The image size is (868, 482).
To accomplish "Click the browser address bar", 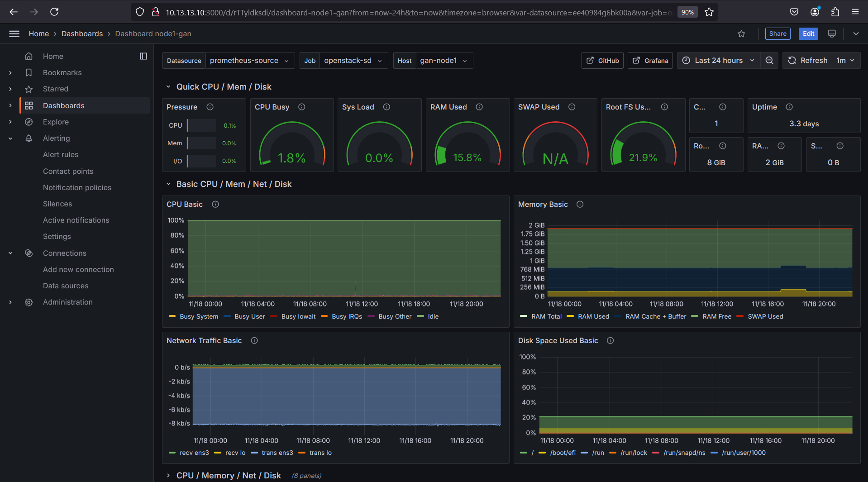I will coord(362,12).
